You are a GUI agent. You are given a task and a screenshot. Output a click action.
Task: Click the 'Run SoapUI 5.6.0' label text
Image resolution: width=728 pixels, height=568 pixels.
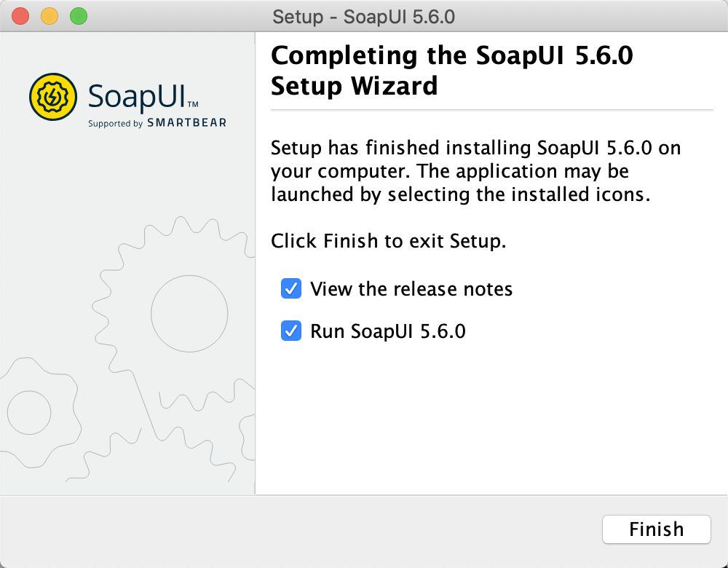(x=388, y=331)
